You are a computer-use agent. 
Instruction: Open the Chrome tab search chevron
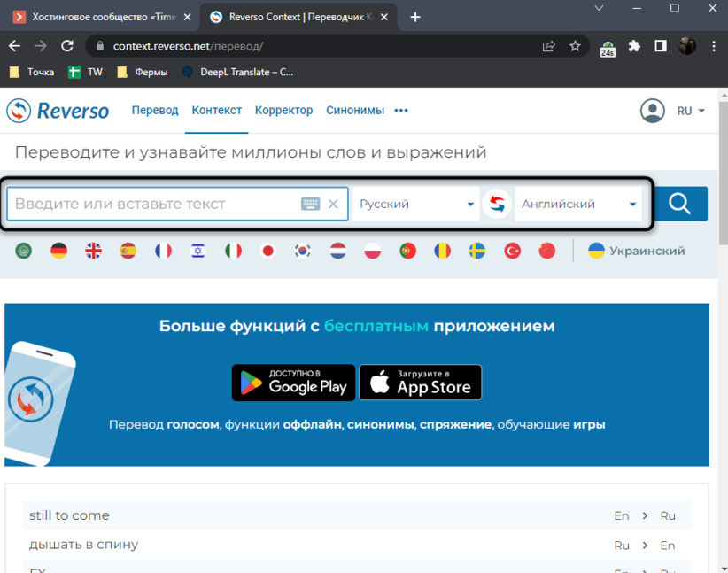pyautogui.click(x=599, y=8)
